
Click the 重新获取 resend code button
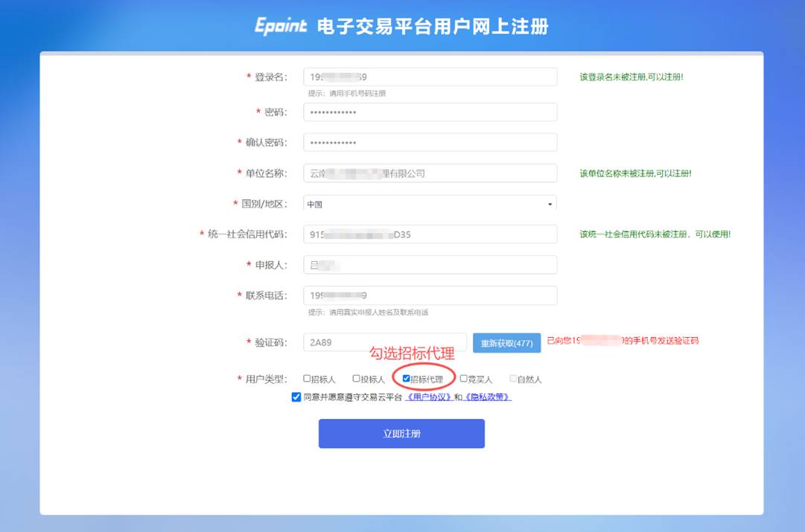[x=506, y=343]
